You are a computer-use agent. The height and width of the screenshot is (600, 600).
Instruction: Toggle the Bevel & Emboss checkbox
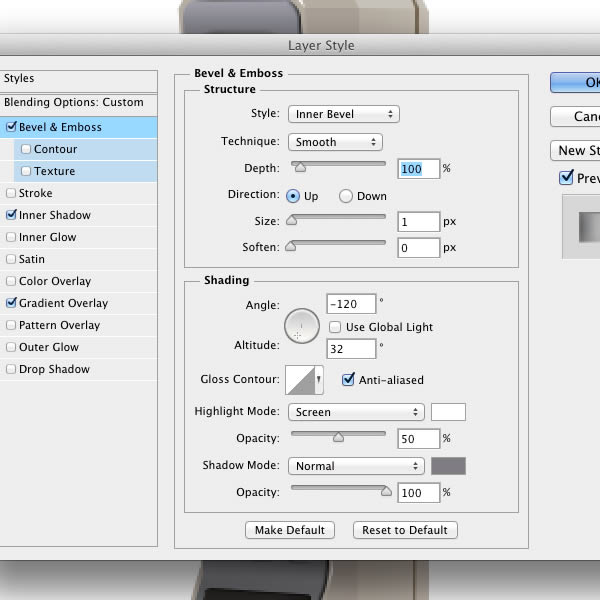11,127
